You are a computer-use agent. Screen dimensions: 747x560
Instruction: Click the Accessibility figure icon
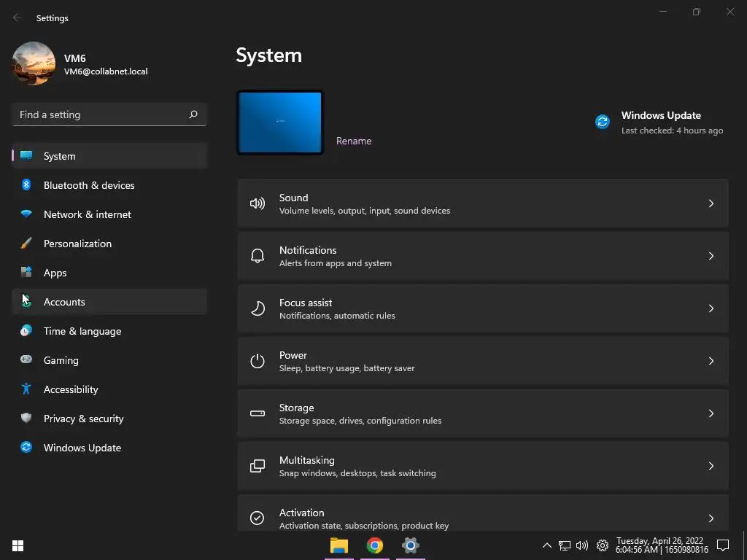26,389
